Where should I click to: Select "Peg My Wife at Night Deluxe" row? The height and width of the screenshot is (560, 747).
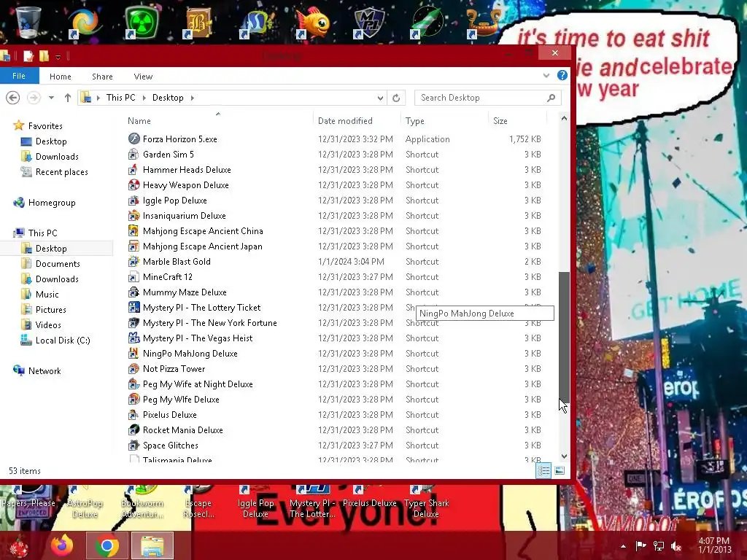335,384
